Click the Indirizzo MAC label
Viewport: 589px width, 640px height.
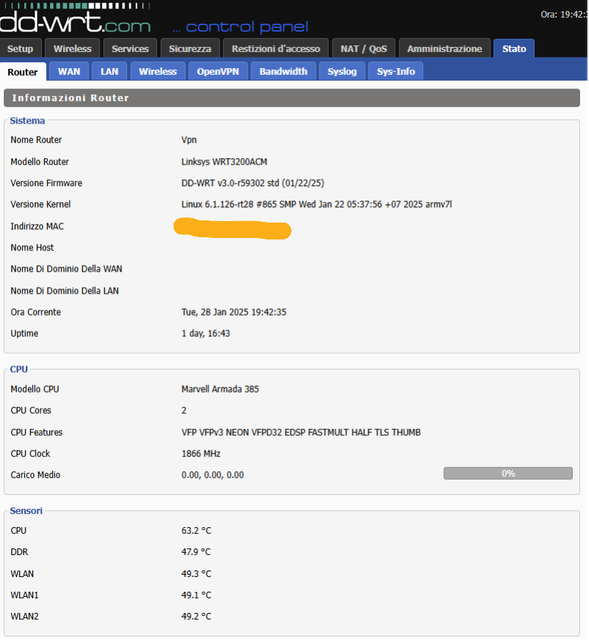click(37, 226)
